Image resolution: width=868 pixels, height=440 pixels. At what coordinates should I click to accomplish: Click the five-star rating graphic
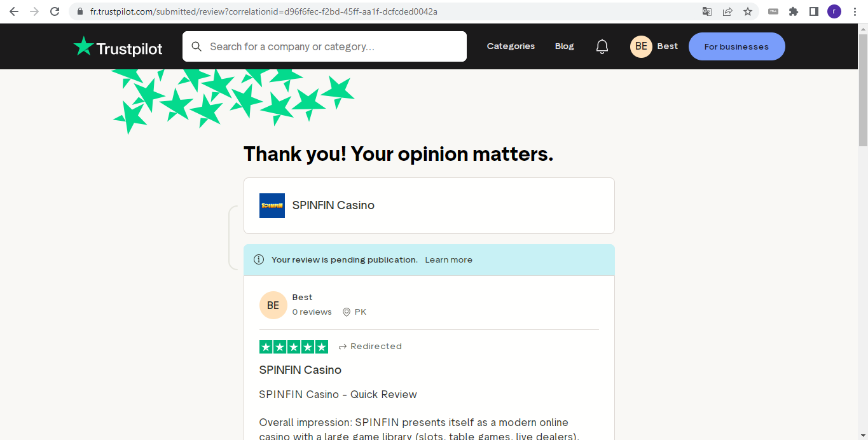294,347
